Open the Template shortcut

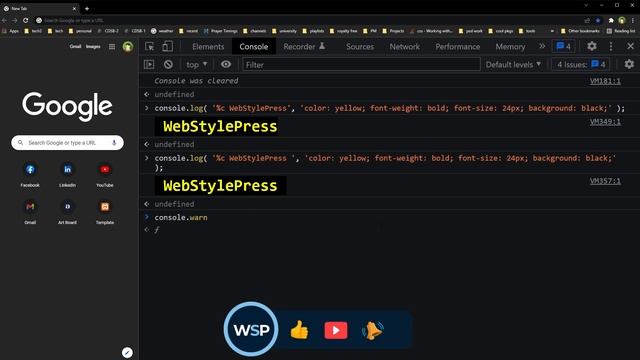pos(105,211)
